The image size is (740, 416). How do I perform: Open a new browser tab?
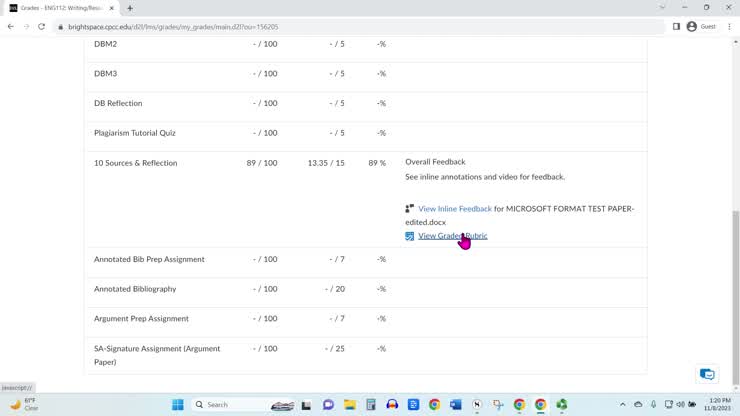(130, 8)
